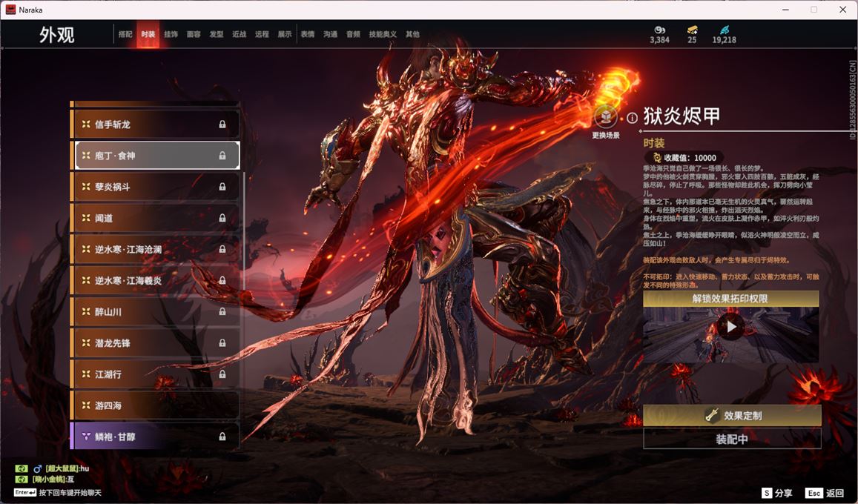This screenshot has width=858, height=504.
Task: Select the 江湖行 outfit
Action: click(x=155, y=374)
